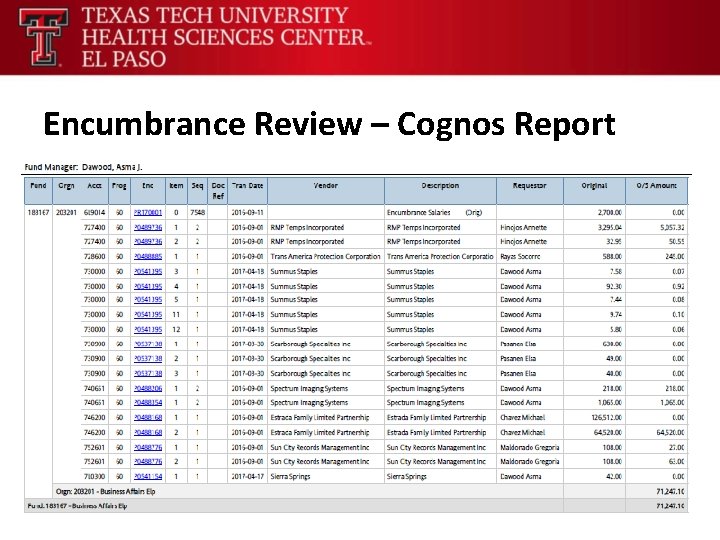Screen dimensions: 720x540
Task: Open encumbrance 20489736 for item 2
Action: click(148, 242)
